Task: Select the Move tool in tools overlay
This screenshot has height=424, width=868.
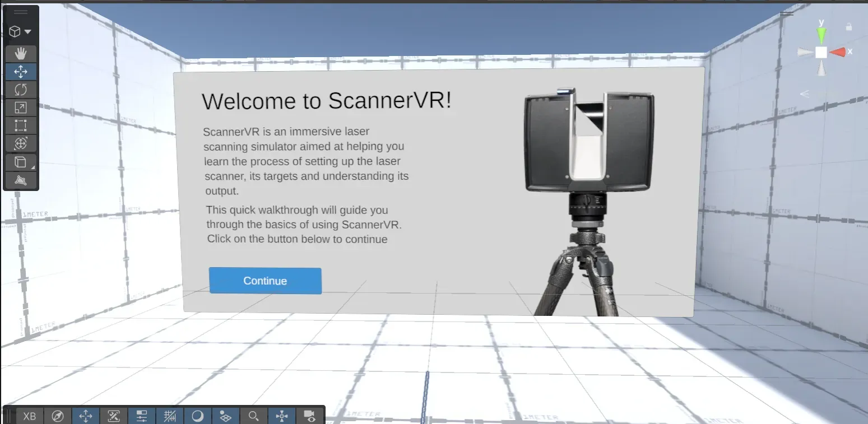Action: pyautogui.click(x=21, y=72)
